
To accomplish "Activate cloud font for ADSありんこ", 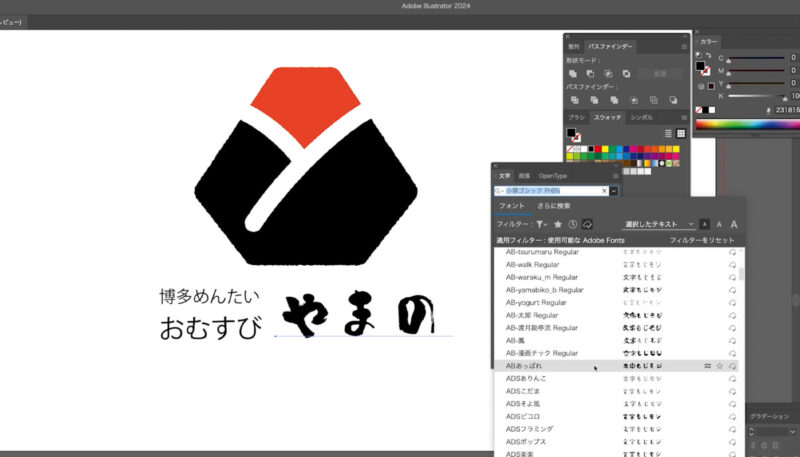I will pyautogui.click(x=732, y=379).
